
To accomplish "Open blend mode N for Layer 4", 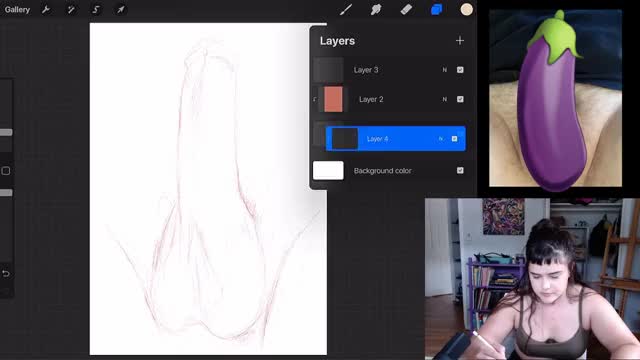I will [440, 139].
